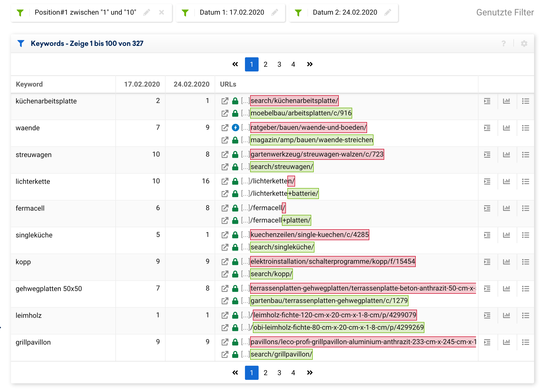Sort by the Keyword column header
The height and width of the screenshot is (392, 546).
tap(29, 84)
